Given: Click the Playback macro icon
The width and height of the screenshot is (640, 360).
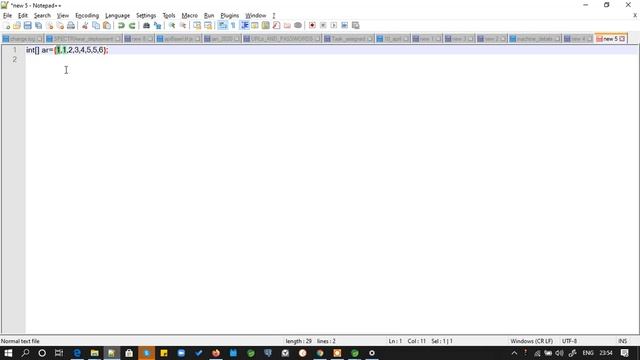Looking at the screenshot, I should [x=333, y=26].
